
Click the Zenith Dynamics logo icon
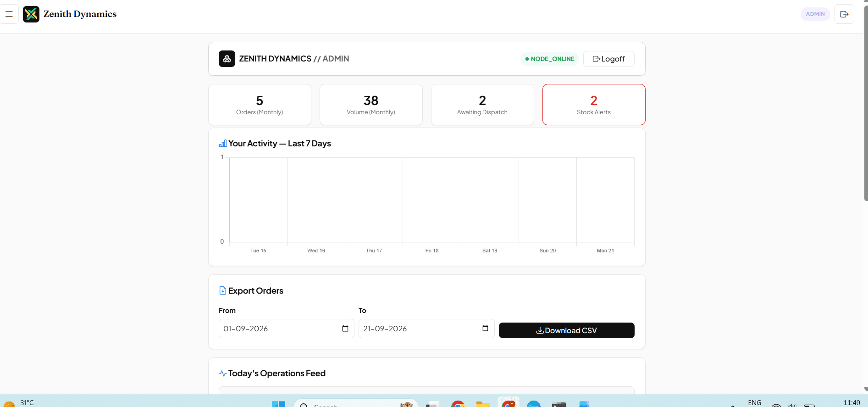pyautogui.click(x=31, y=14)
